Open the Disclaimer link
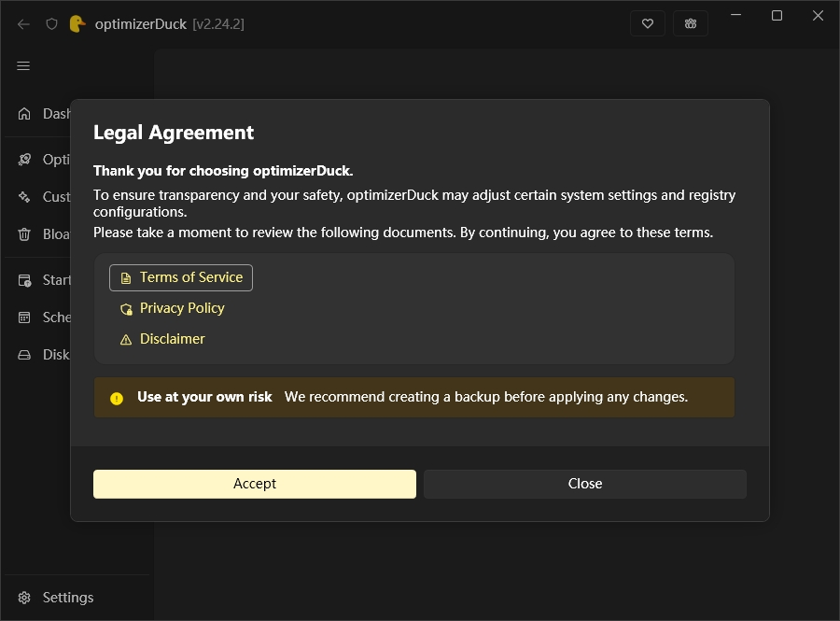Image resolution: width=840 pixels, height=621 pixels. click(162, 339)
